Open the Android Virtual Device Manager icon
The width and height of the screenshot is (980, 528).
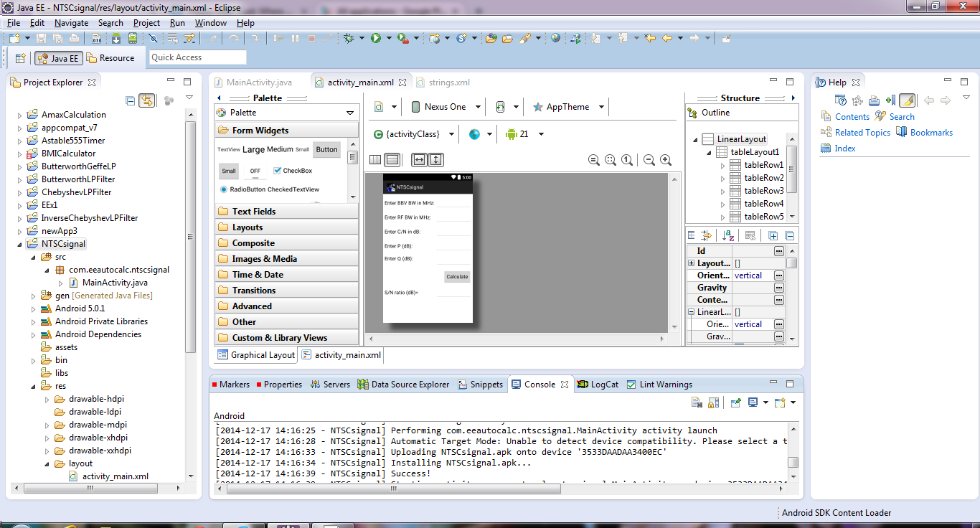(133, 38)
